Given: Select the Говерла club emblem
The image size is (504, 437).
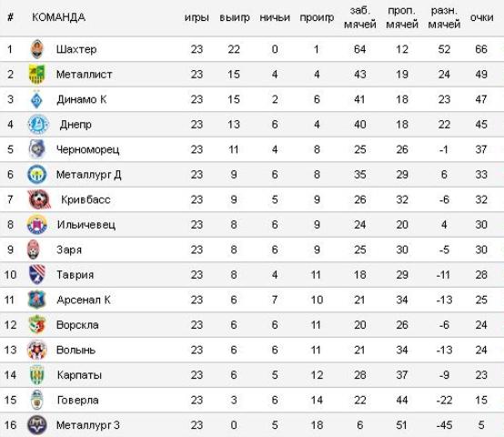Looking at the screenshot, I should click(x=37, y=400).
